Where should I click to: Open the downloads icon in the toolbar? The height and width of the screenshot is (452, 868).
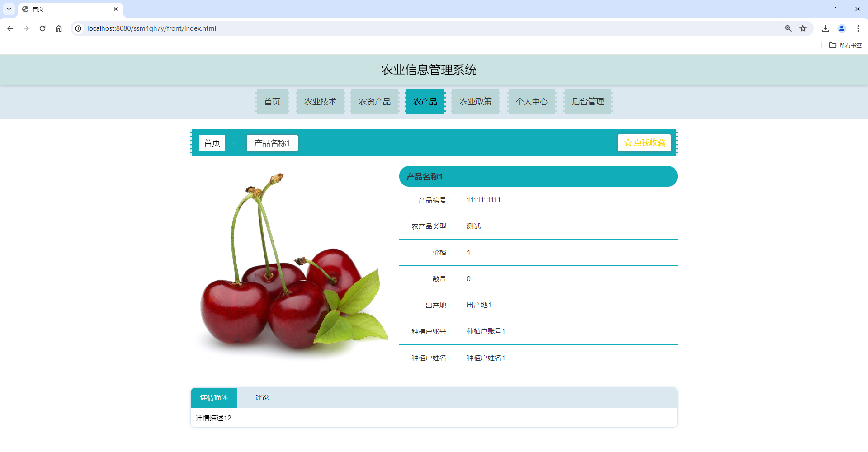(x=825, y=28)
